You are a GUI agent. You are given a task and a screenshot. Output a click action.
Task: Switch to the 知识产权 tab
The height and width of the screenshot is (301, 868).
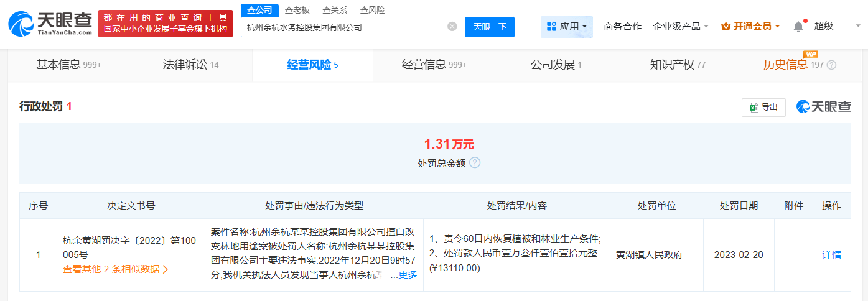point(678,65)
